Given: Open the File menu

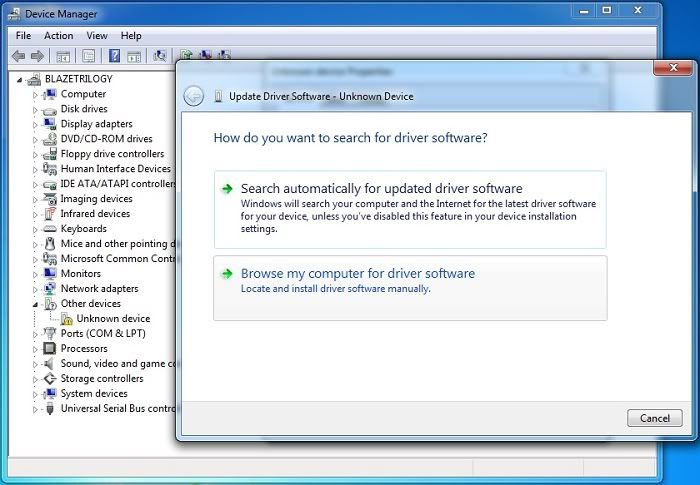Looking at the screenshot, I should pos(23,35).
